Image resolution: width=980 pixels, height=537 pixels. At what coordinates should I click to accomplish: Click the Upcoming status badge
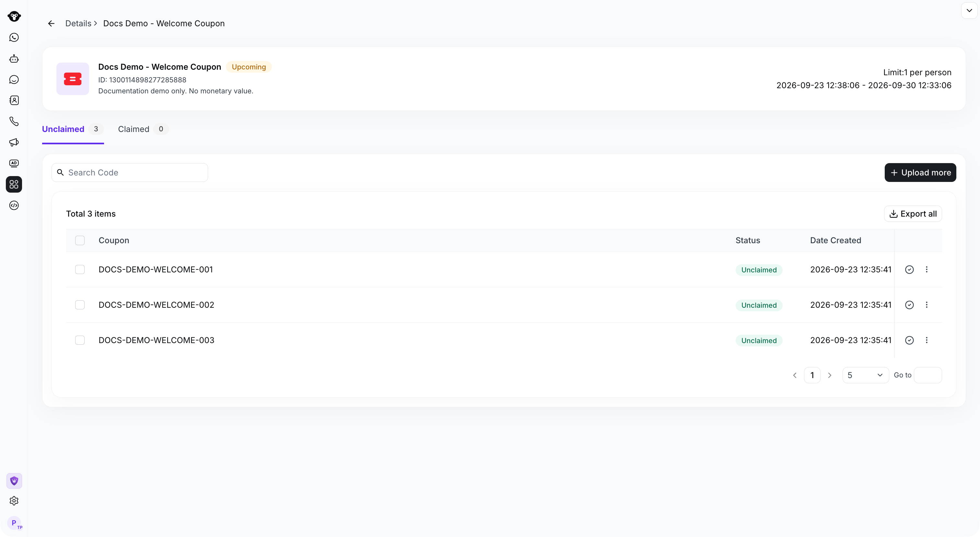coord(249,67)
